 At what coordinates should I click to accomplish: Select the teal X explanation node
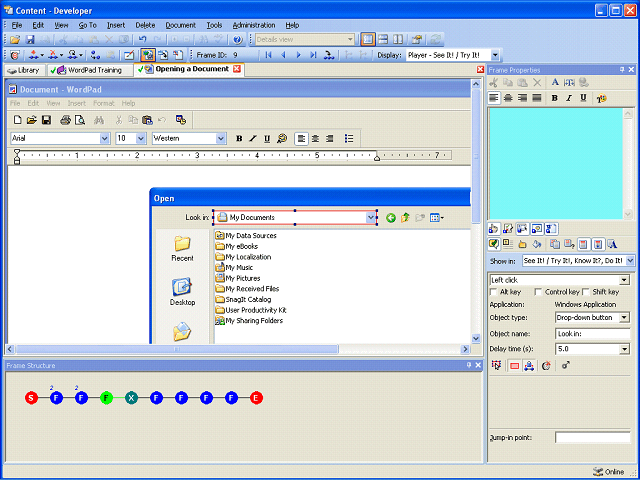tap(131, 398)
